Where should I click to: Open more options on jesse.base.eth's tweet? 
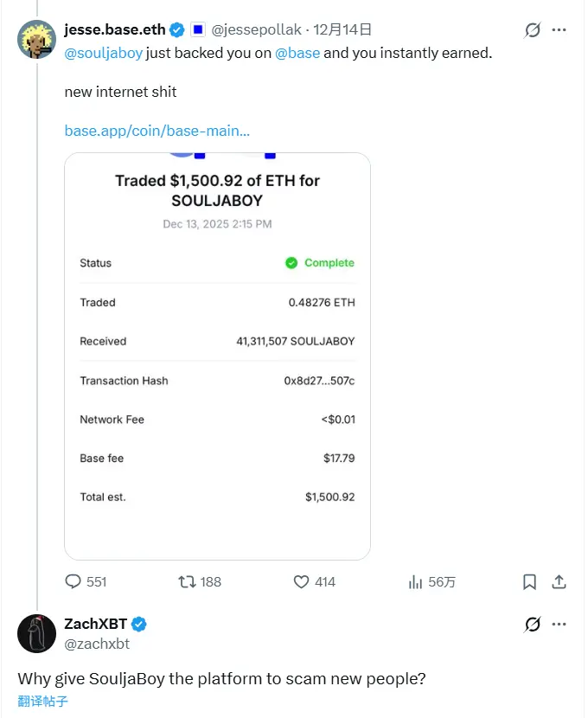[559, 30]
